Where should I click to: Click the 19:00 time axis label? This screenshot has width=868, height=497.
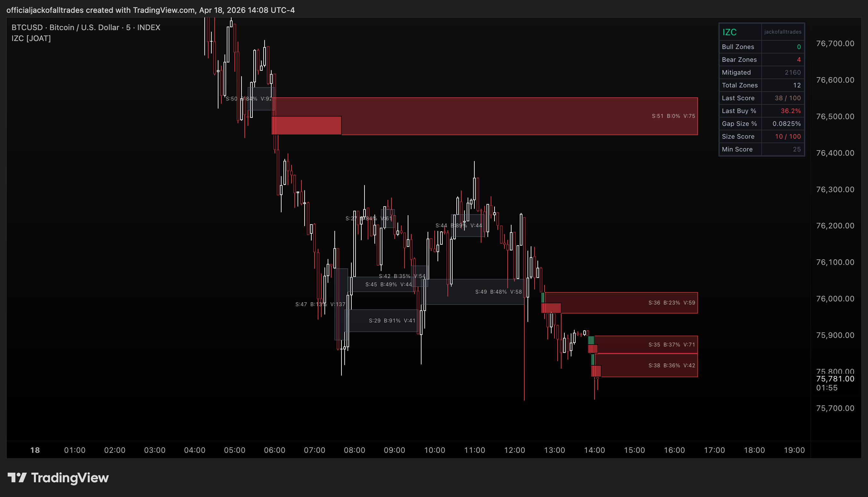tap(794, 450)
